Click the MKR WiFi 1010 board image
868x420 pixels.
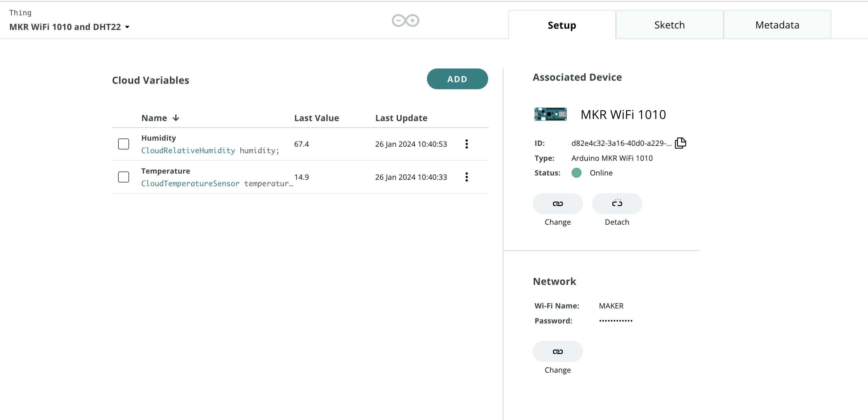[550, 114]
